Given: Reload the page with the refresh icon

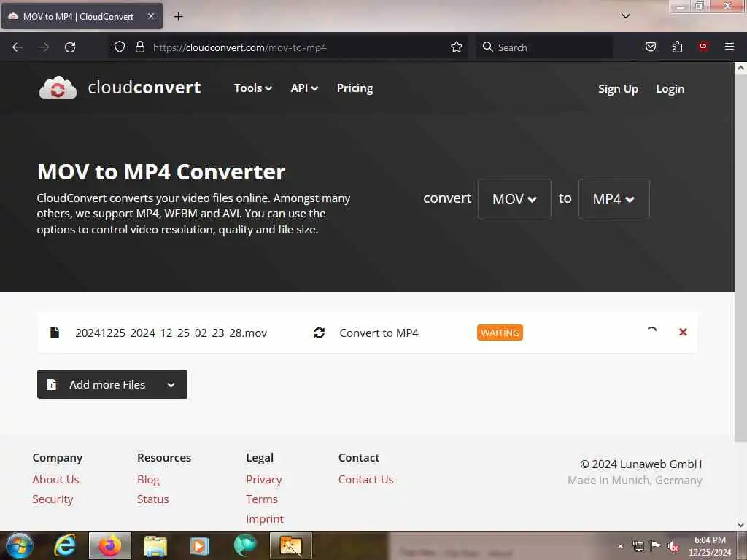Looking at the screenshot, I should [x=70, y=47].
